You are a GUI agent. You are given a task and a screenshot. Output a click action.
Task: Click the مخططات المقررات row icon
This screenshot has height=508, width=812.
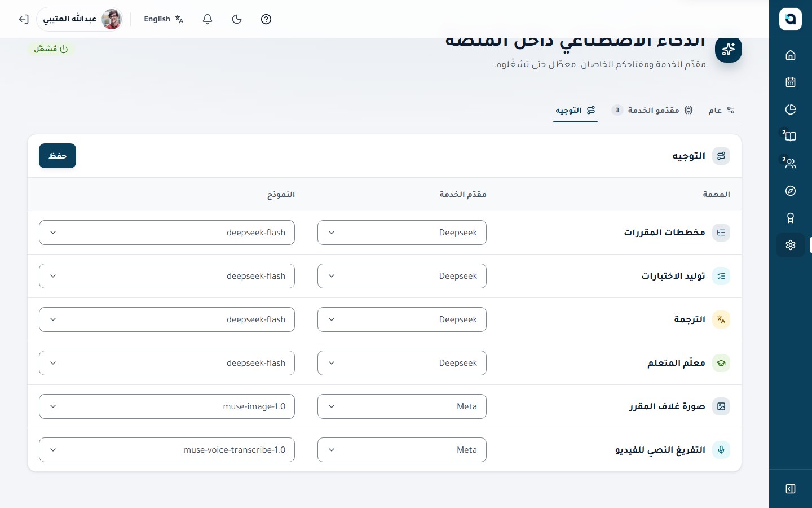pos(721,233)
